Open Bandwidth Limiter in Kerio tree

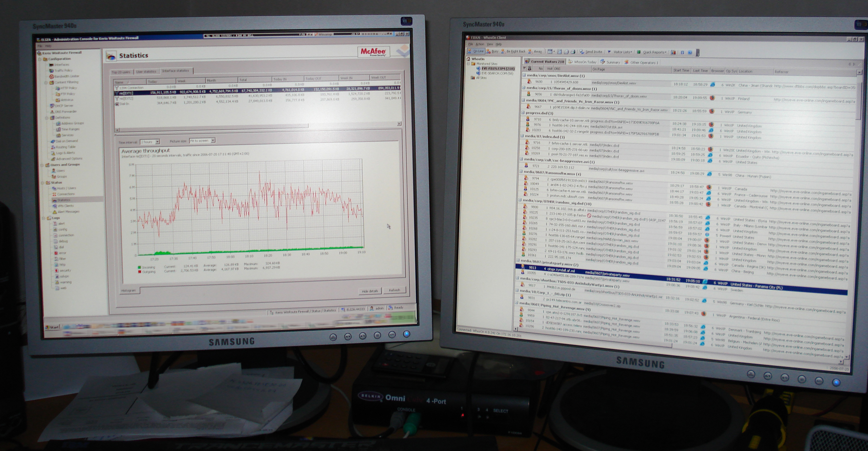[66, 76]
